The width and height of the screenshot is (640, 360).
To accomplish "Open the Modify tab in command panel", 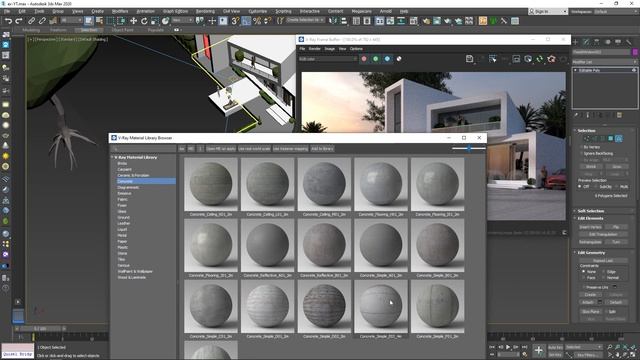I will pyautogui.click(x=586, y=42).
